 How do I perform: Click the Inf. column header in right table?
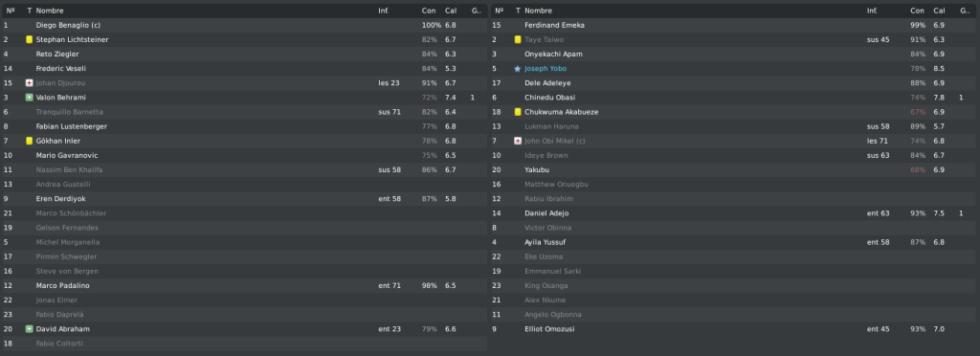[872, 11]
